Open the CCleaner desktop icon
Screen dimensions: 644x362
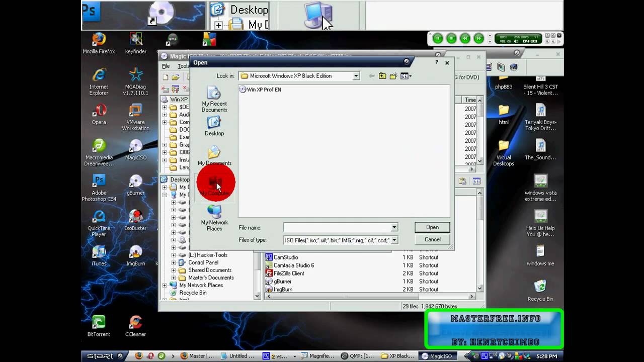point(135,326)
